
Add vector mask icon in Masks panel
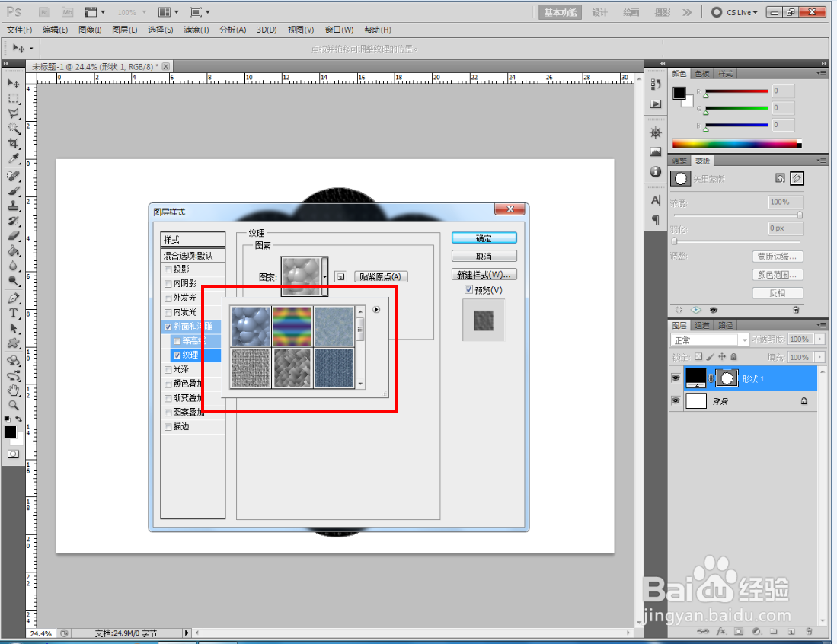pyautogui.click(x=797, y=178)
